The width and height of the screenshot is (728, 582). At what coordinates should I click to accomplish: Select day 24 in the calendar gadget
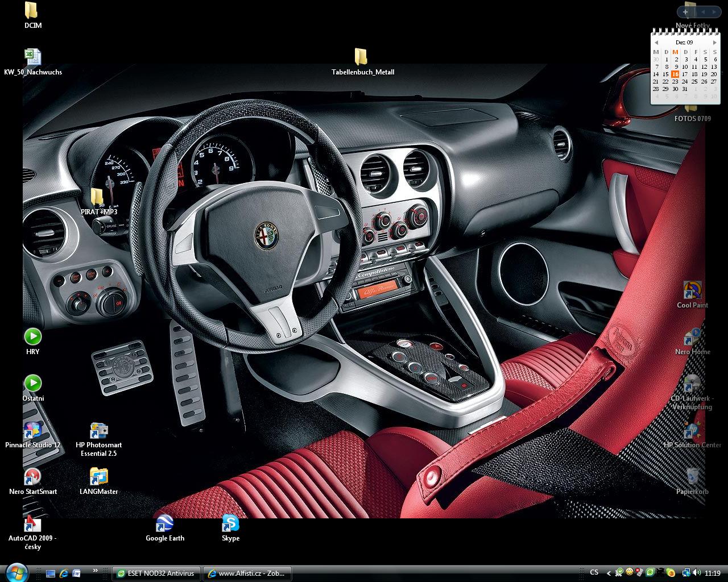pos(685,81)
